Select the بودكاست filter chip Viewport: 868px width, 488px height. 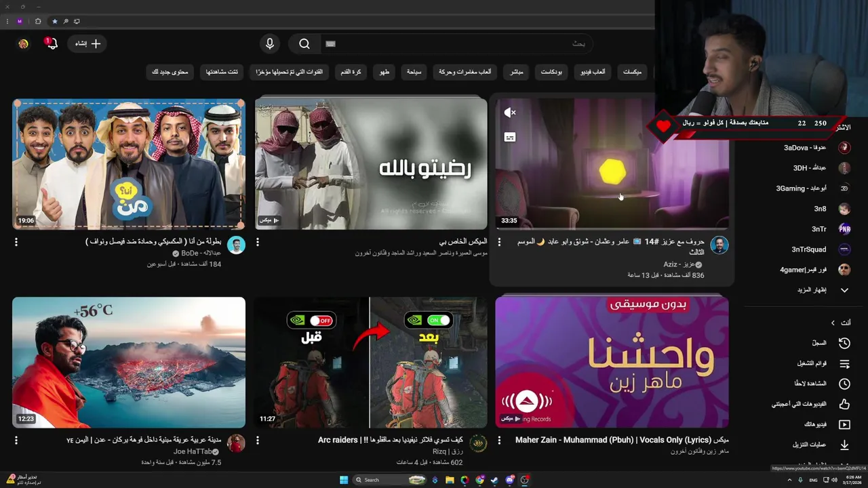point(551,72)
